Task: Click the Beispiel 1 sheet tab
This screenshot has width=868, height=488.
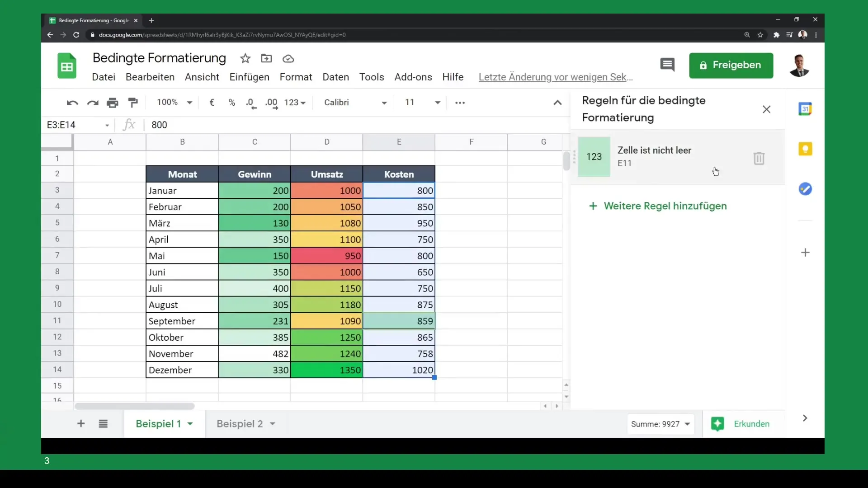Action: [158, 424]
